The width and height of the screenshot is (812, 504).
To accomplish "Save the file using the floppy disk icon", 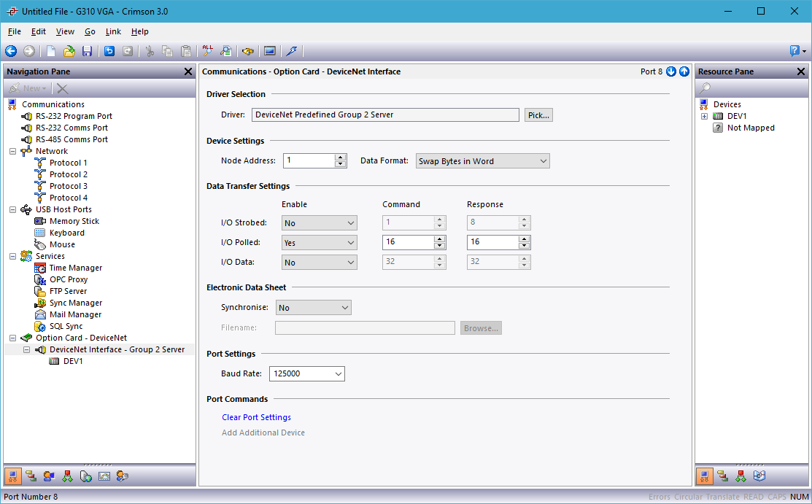I will point(87,51).
